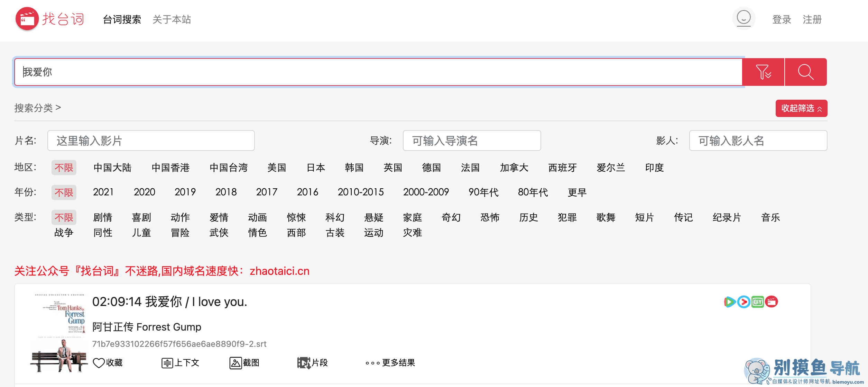Collapse filters with 收起筛选

[x=801, y=108]
